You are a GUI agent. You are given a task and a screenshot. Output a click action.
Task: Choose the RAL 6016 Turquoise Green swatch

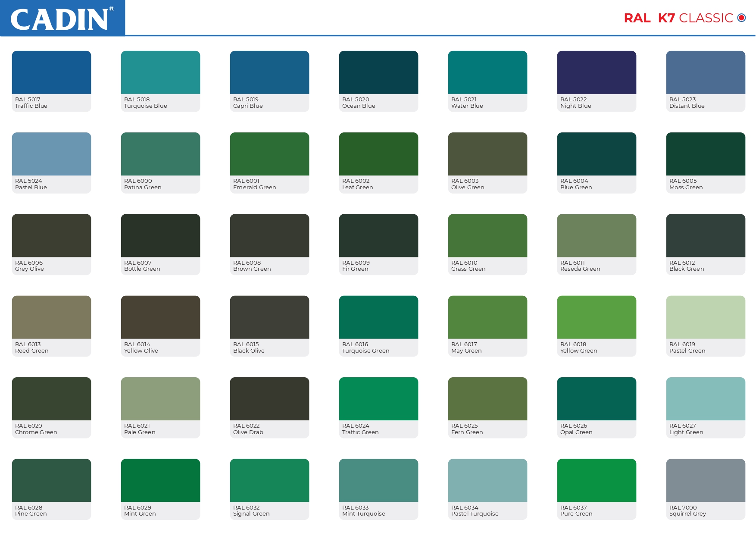pos(378,317)
